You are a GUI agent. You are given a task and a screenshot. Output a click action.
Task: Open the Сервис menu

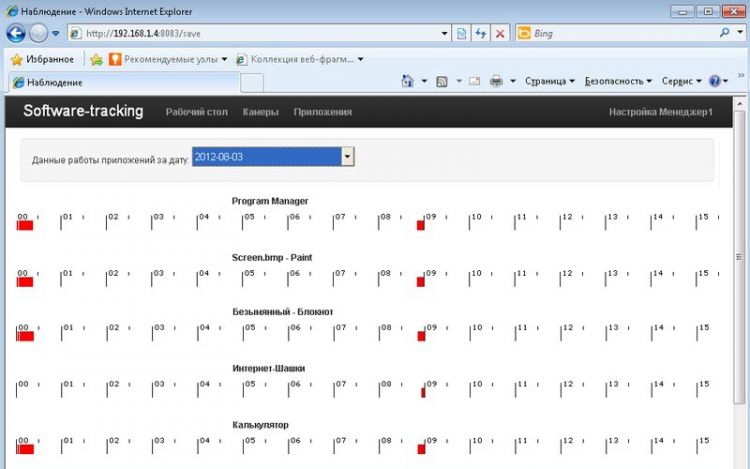[682, 81]
